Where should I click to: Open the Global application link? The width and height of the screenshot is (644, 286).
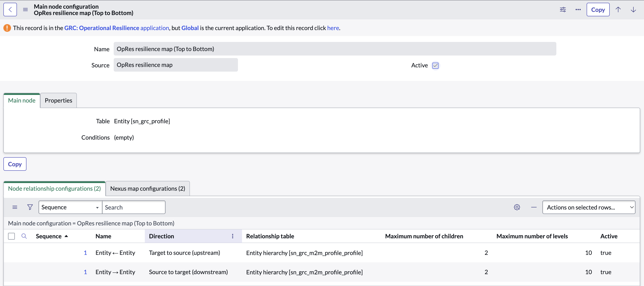pyautogui.click(x=190, y=28)
